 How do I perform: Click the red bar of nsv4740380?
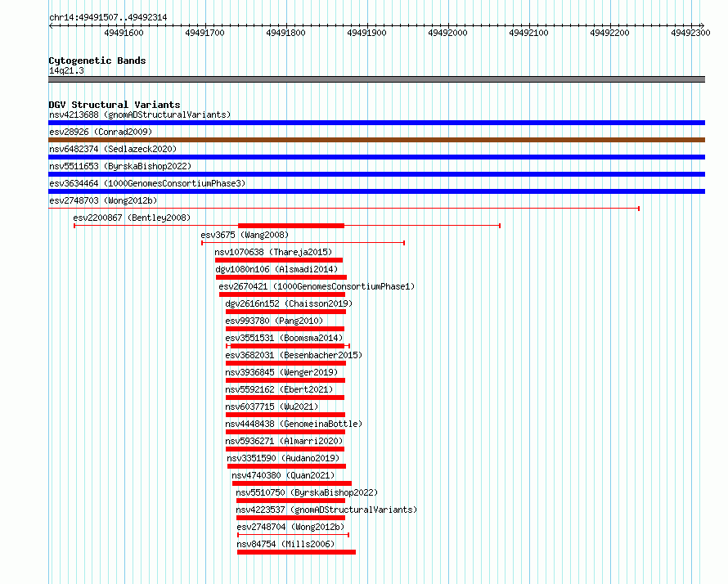292,483
